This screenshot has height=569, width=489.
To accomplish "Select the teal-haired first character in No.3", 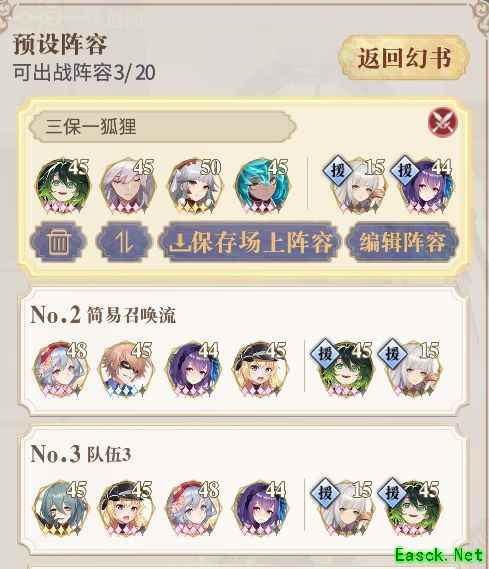I will click(x=60, y=509).
